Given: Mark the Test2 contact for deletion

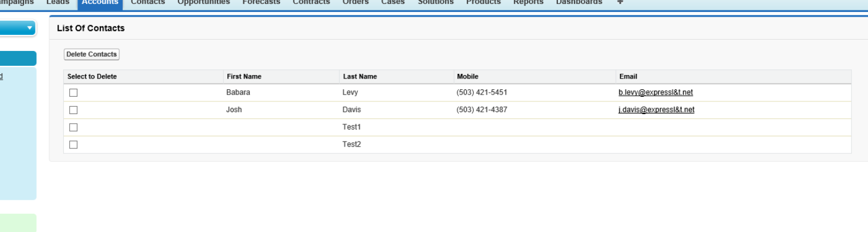Looking at the screenshot, I should coord(73,144).
